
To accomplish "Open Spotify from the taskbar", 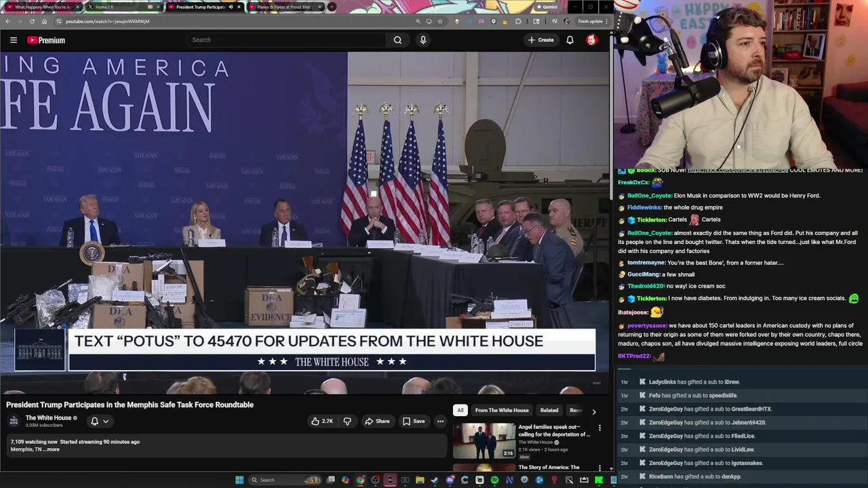I will point(494,480).
